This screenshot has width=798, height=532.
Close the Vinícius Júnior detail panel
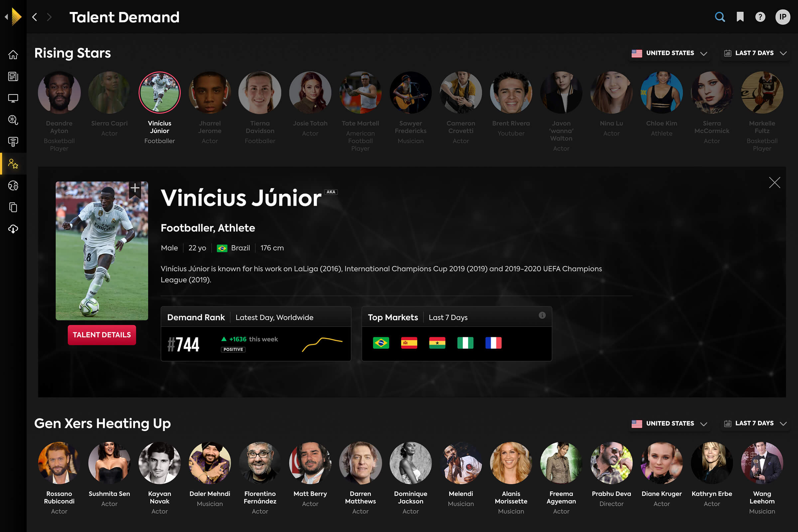pyautogui.click(x=775, y=183)
